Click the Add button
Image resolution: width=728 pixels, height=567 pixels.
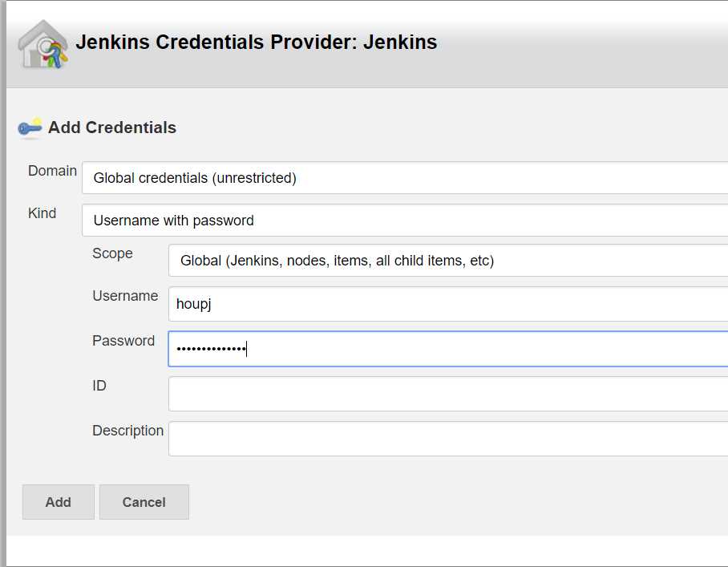coord(59,502)
